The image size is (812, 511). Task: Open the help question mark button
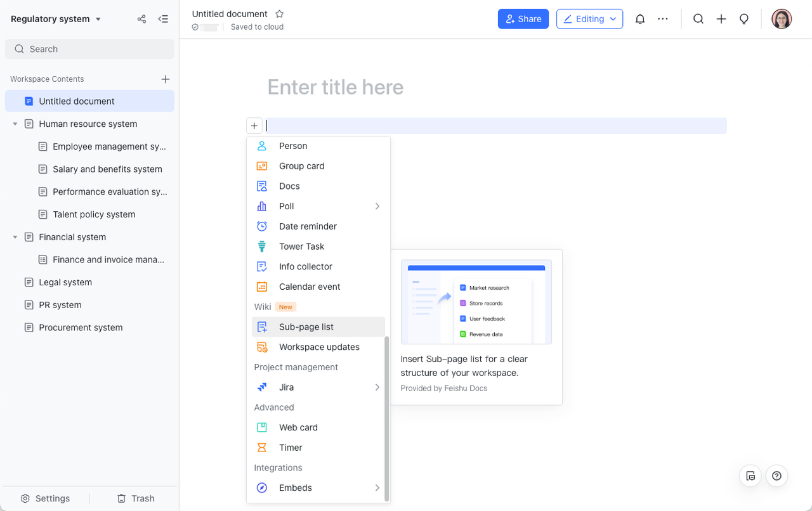tap(776, 475)
